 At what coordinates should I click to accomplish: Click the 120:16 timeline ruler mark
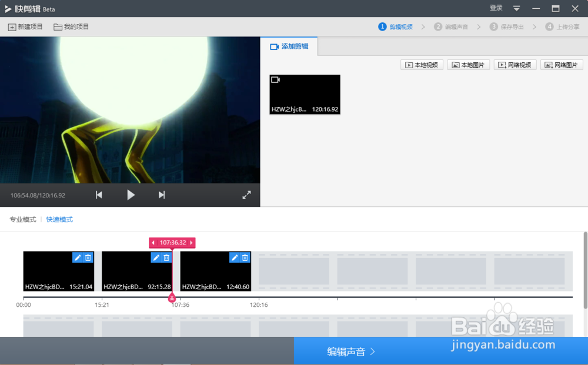(259, 305)
